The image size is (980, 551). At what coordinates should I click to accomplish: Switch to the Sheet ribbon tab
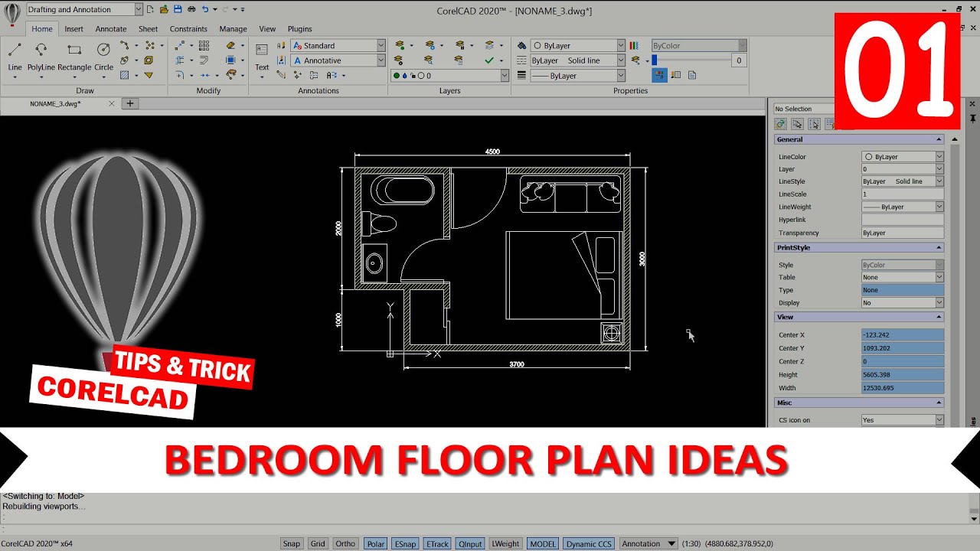(148, 29)
